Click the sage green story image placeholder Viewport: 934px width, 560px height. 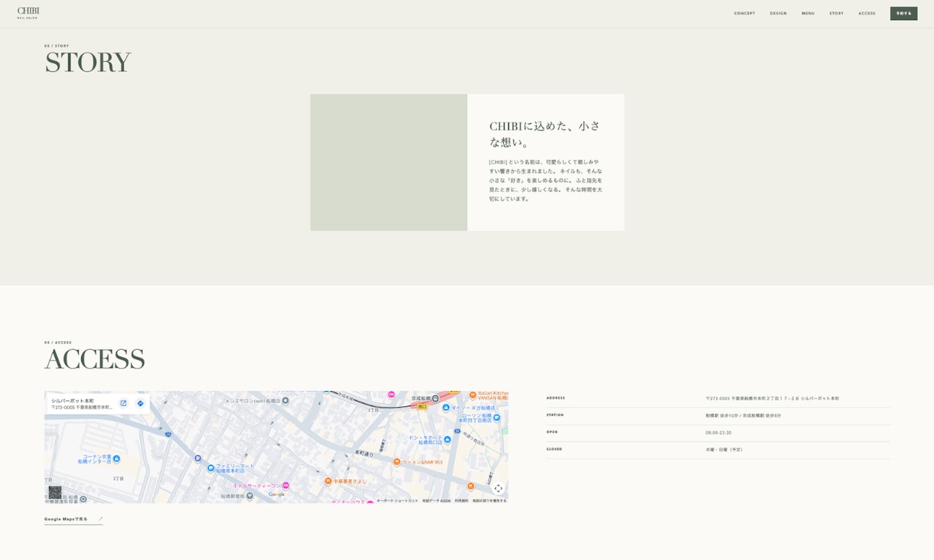(x=389, y=162)
